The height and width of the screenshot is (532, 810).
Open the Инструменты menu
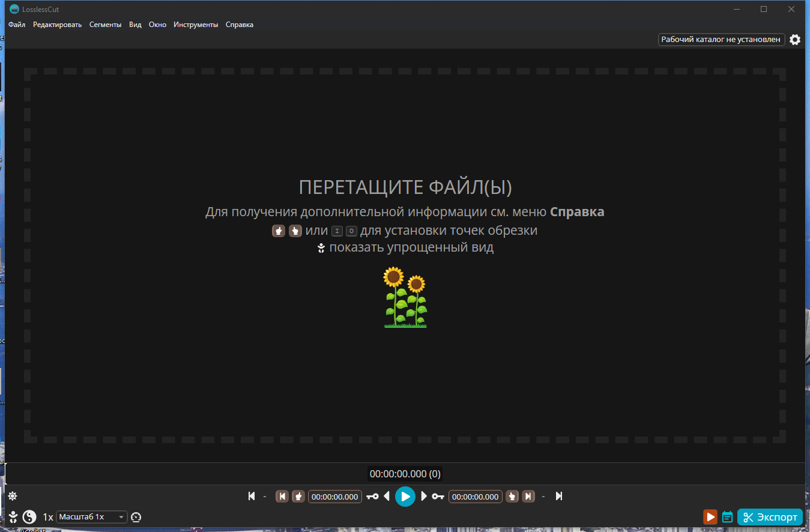tap(196, 25)
